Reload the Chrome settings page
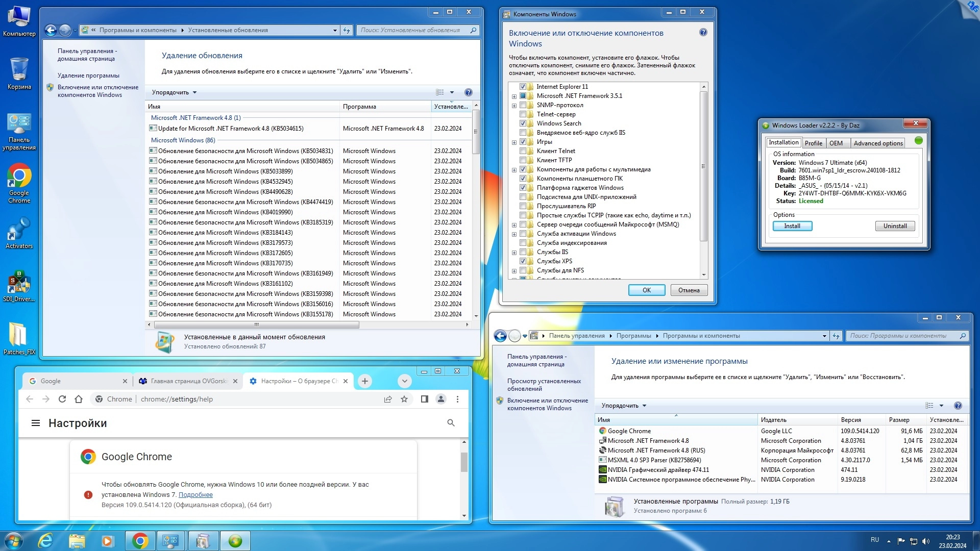This screenshot has width=980, height=551. tap(62, 399)
